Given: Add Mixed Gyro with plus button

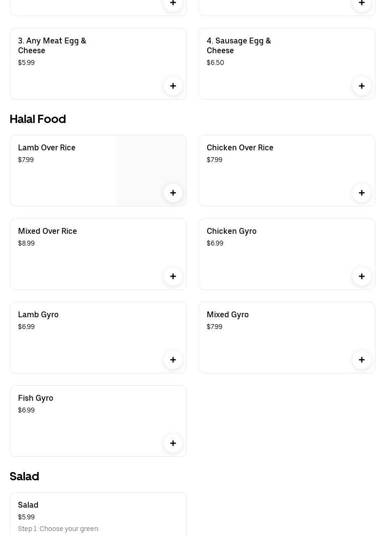Looking at the screenshot, I should click(362, 360).
